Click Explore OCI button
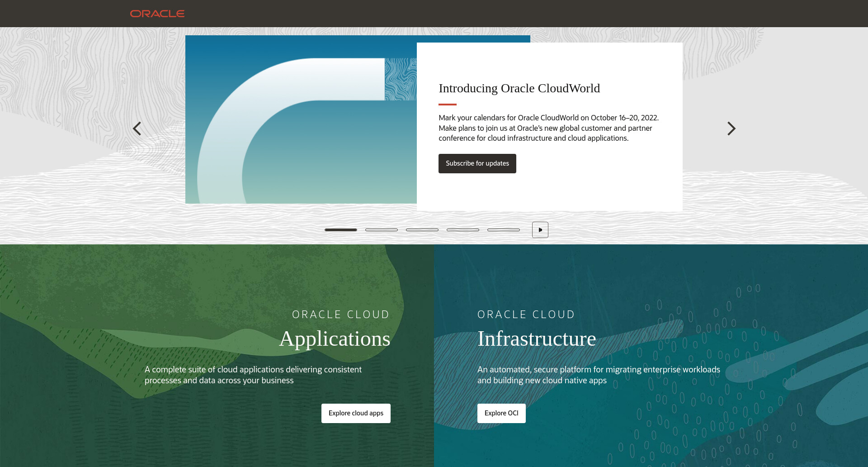This screenshot has height=467, width=868. tap(501, 413)
